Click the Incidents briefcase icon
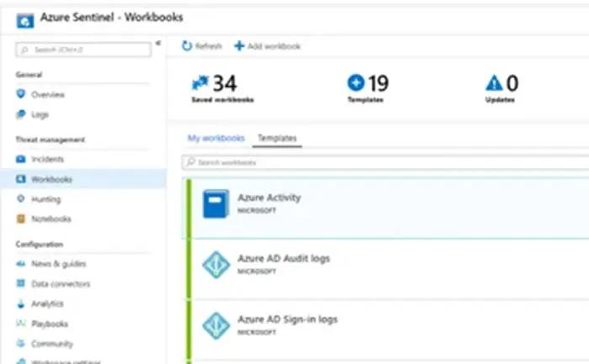This screenshot has height=364, width=589. click(x=21, y=159)
